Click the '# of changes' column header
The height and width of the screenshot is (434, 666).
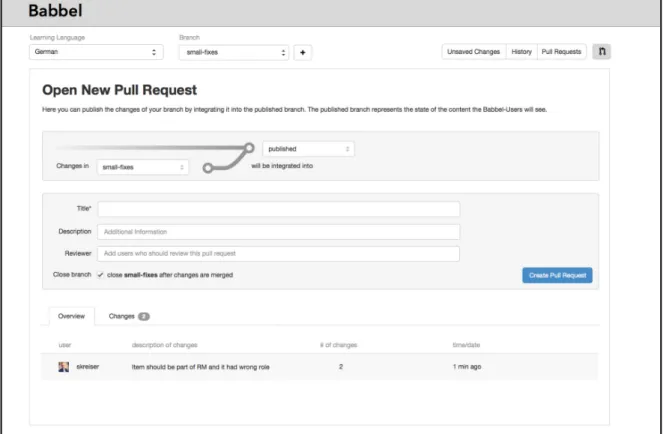339,345
